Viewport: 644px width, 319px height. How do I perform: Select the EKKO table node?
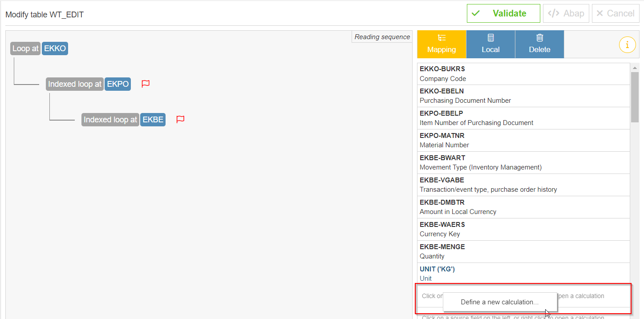tap(55, 48)
